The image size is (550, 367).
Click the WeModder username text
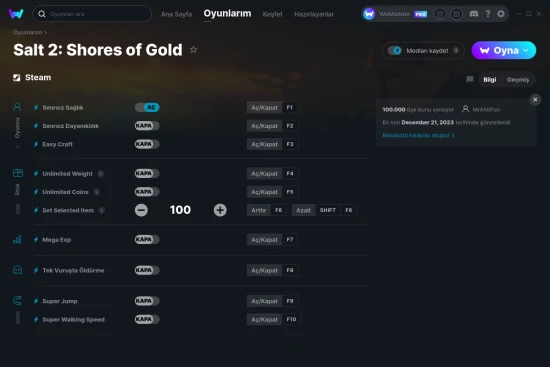click(394, 14)
